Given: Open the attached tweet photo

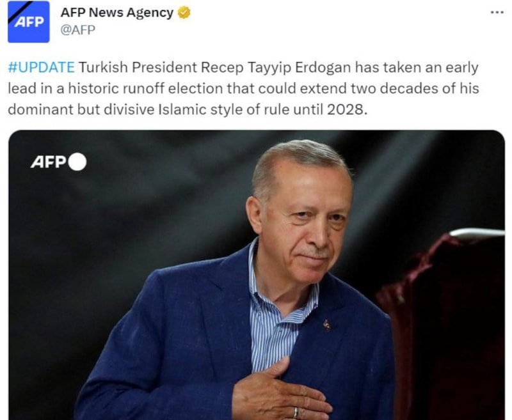Looking at the screenshot, I should point(256,275).
